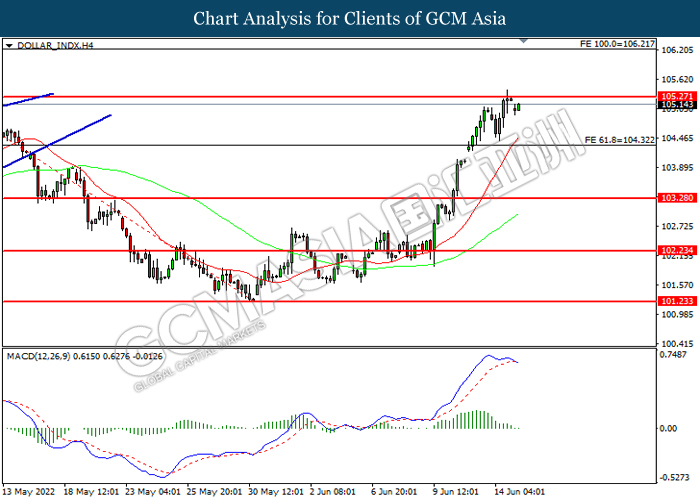
Task: Click the FE 61.8=104.322 Fibonacci label
Action: click(620, 140)
